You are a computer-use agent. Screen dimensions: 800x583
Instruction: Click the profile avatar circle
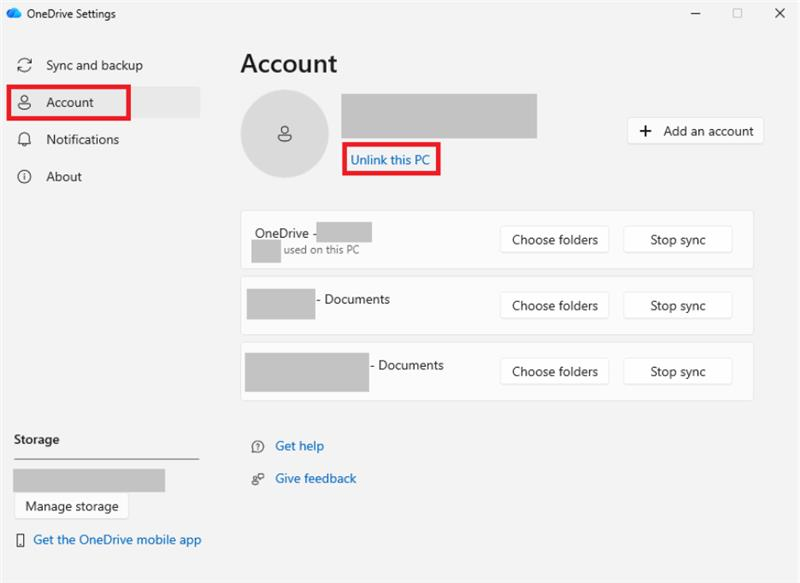click(285, 134)
